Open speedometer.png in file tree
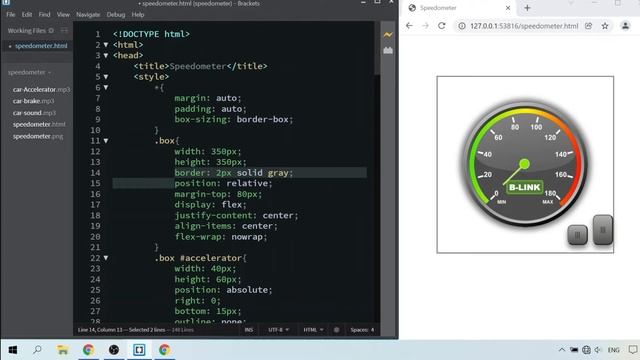The image size is (640, 360). tap(38, 136)
